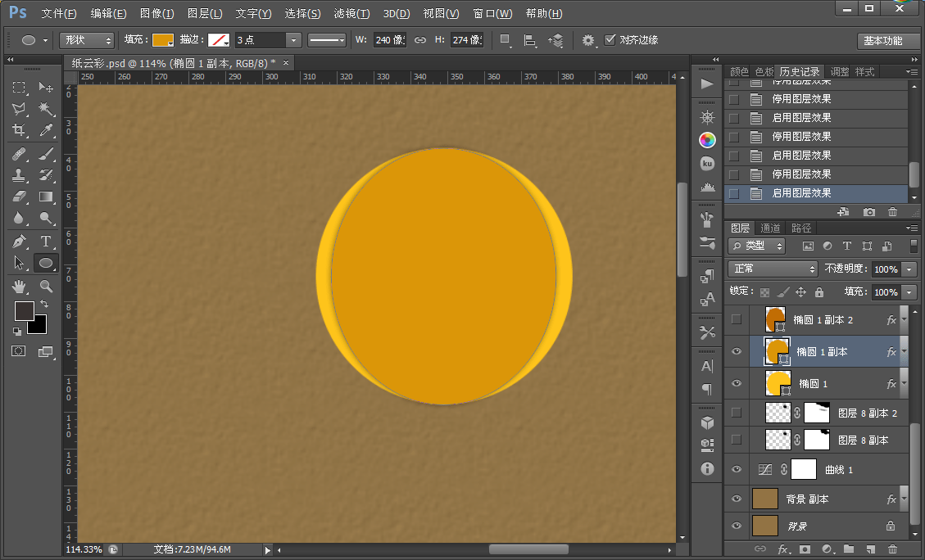Toggle the align edges checkbox
Screen dimensions: 925x560
pyautogui.click(x=610, y=39)
